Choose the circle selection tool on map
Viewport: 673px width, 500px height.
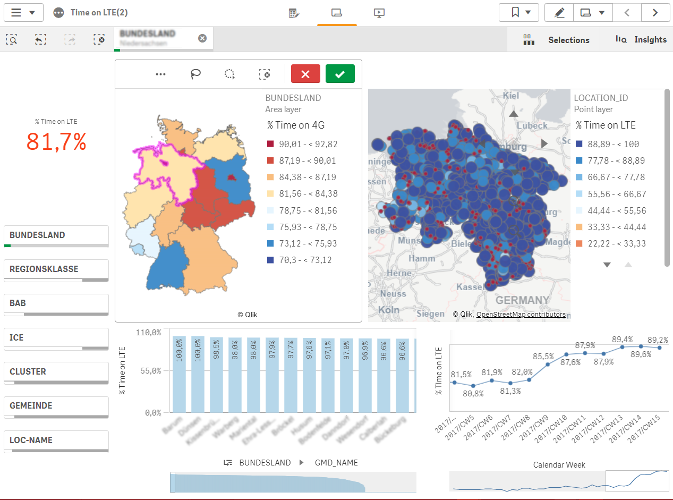(x=230, y=74)
